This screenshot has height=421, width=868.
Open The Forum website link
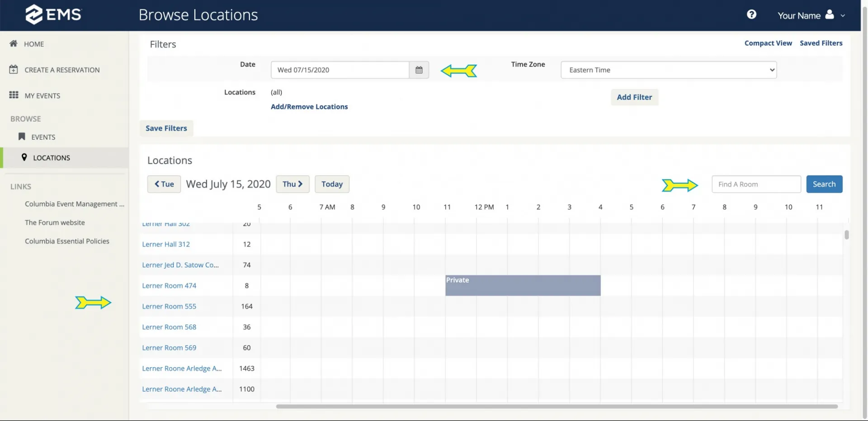click(x=55, y=222)
